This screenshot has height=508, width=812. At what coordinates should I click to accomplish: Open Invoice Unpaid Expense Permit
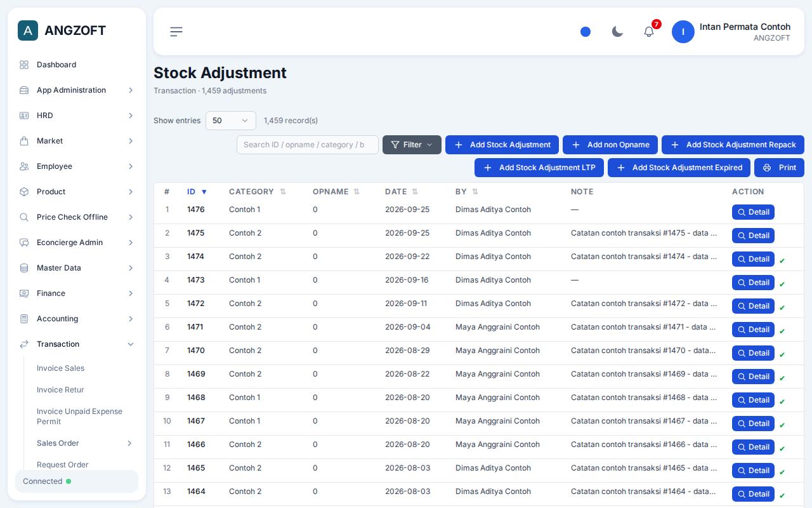coord(79,417)
